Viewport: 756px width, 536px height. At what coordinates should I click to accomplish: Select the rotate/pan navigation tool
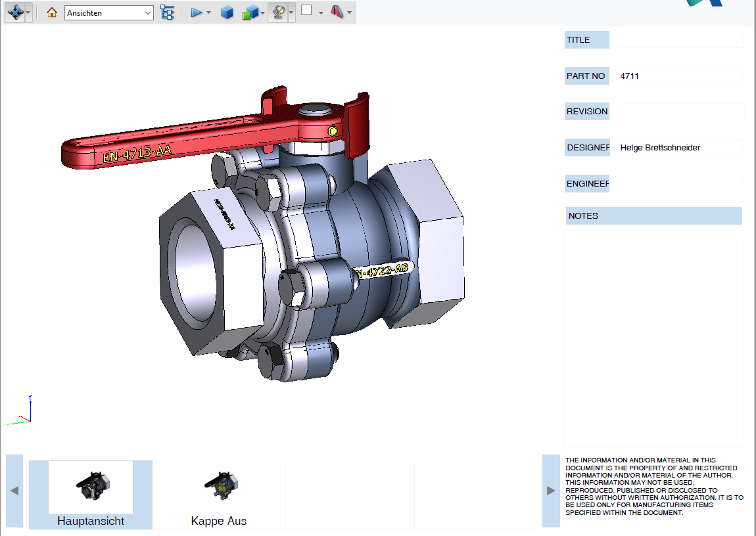(15, 12)
